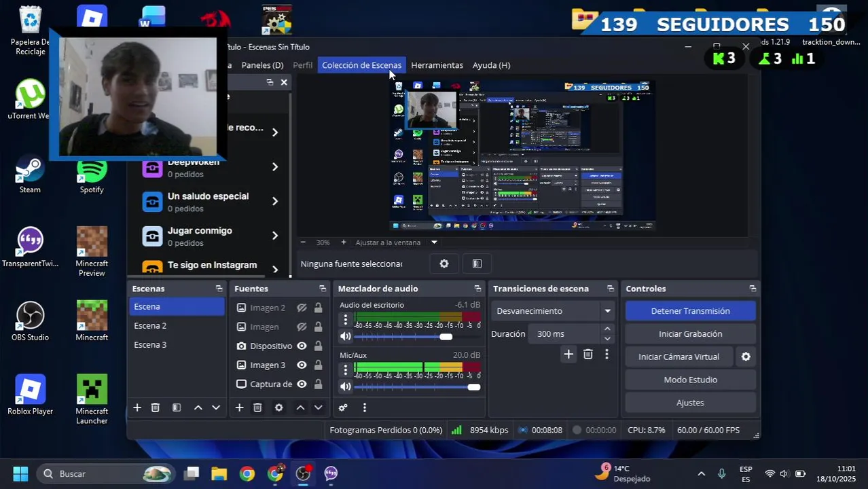Screen dimensions: 868x489
Task: Open audio mixer menu three dots at bottom
Action: coord(365,407)
